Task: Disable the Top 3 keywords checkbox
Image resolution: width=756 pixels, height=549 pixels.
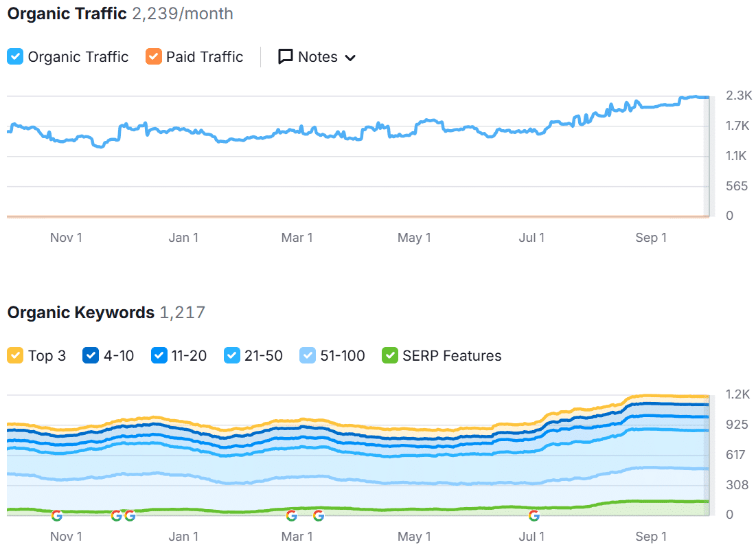Action: [15, 356]
